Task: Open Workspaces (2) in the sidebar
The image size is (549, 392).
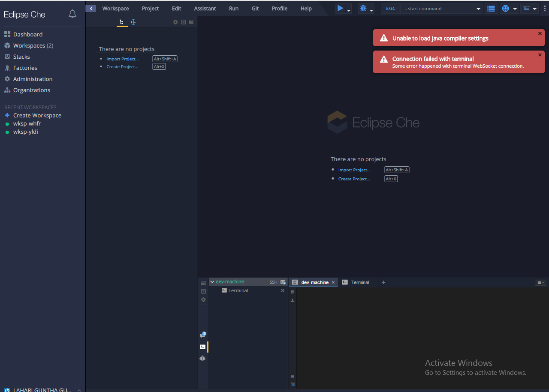Action: coord(33,45)
